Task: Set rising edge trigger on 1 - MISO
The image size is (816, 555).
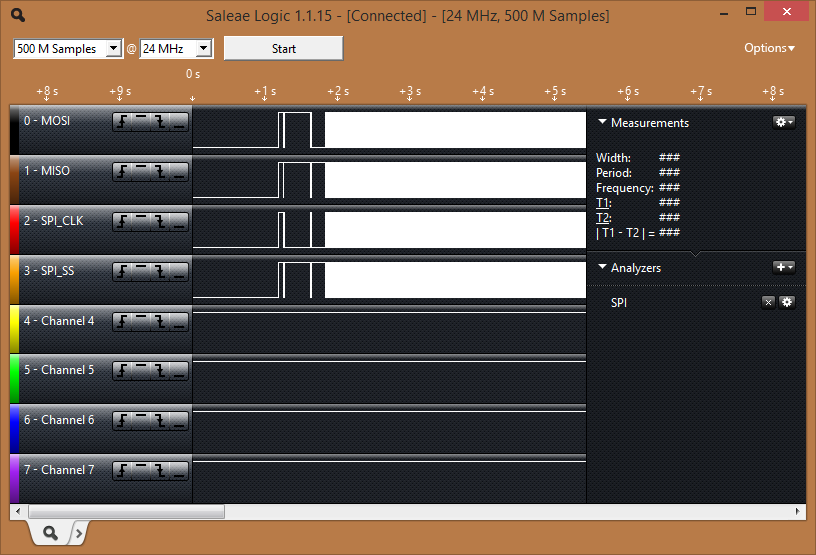Action: point(123,172)
